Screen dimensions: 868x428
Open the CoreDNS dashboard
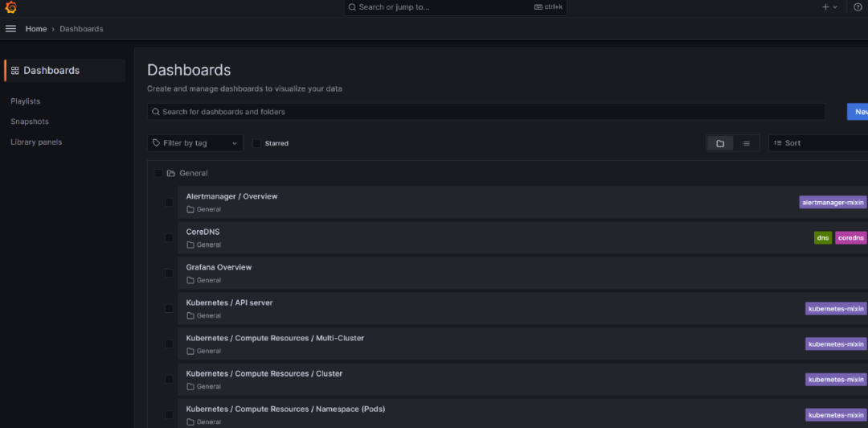coord(203,232)
